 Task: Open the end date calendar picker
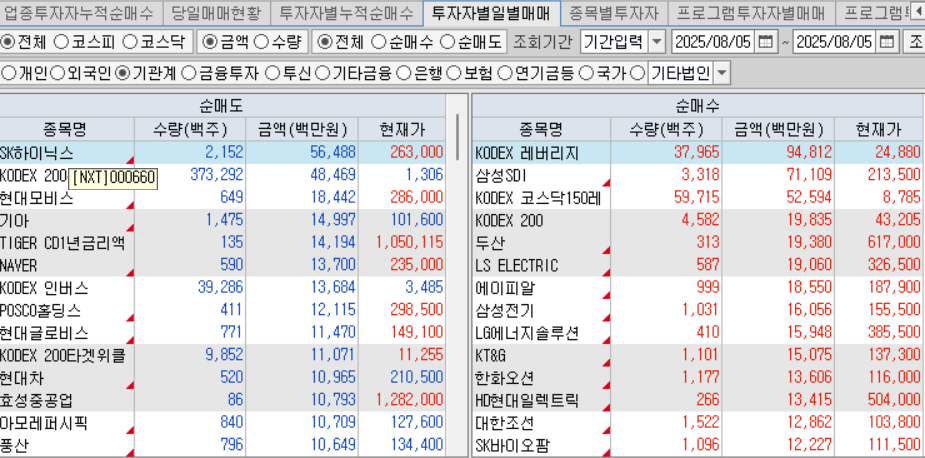[x=887, y=42]
